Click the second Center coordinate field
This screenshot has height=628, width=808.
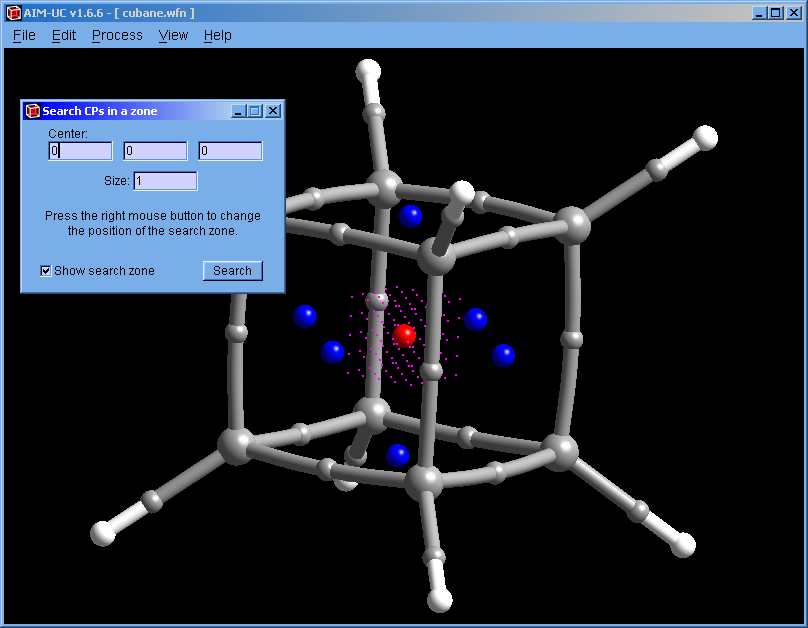(155, 151)
